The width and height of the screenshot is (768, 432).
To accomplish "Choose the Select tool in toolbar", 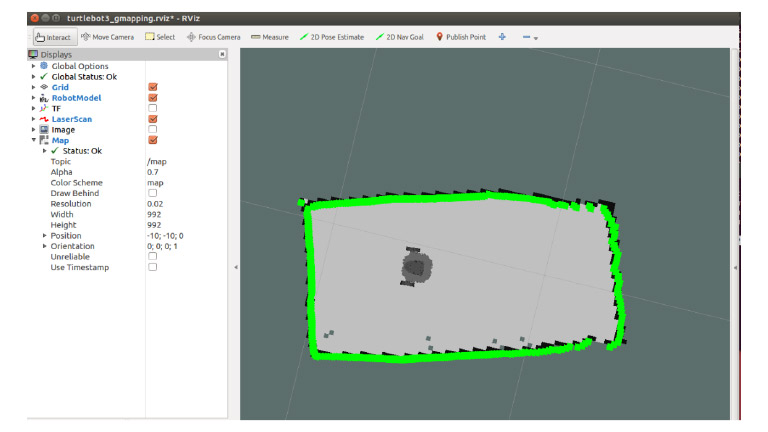I will point(160,37).
